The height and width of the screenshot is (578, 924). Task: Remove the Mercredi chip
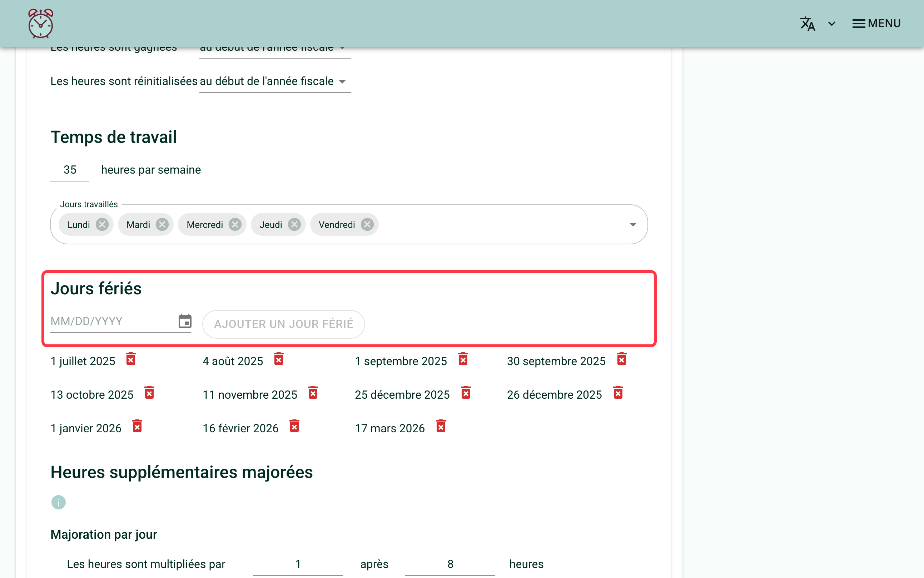pyautogui.click(x=235, y=224)
